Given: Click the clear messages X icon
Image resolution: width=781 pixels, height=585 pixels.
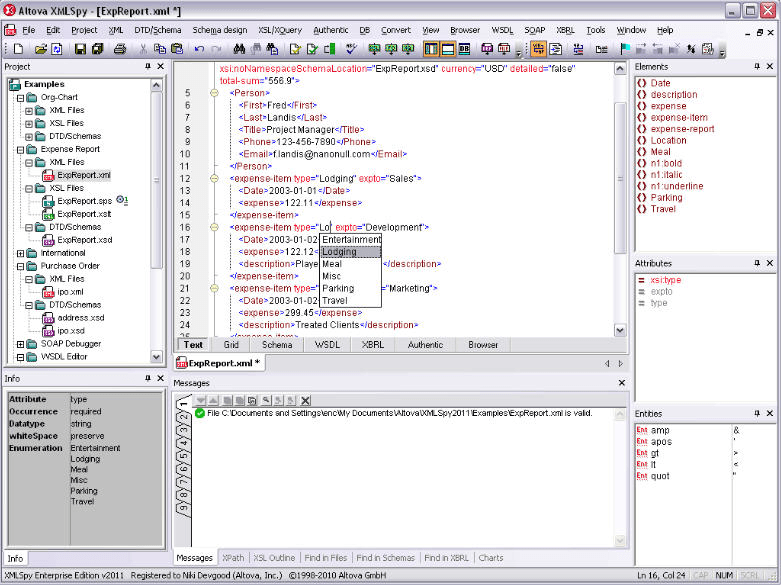Looking at the screenshot, I should coord(305,400).
